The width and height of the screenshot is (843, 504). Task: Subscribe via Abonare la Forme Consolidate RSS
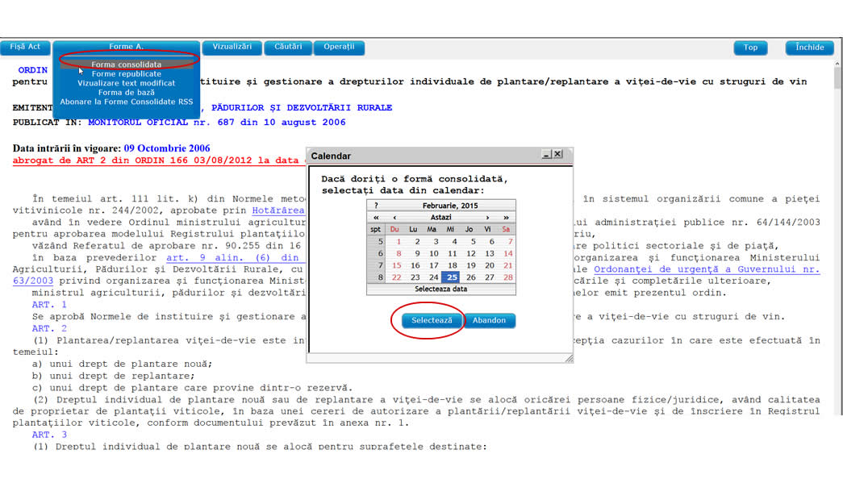(x=125, y=102)
